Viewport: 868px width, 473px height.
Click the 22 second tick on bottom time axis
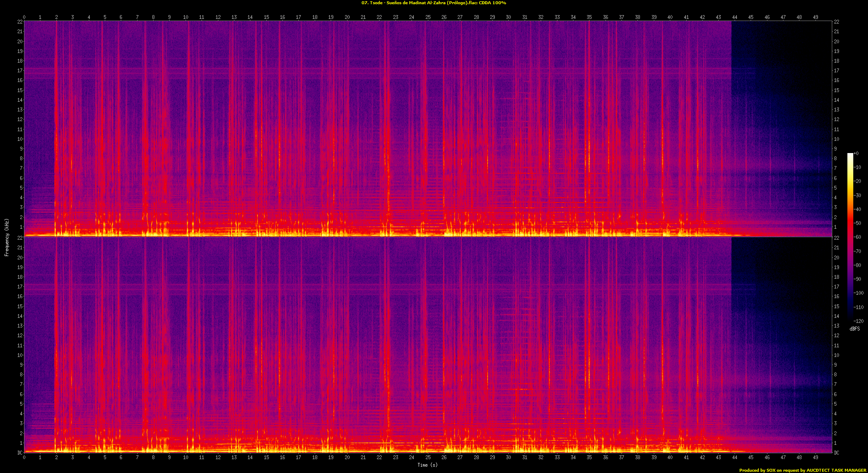coord(380,457)
